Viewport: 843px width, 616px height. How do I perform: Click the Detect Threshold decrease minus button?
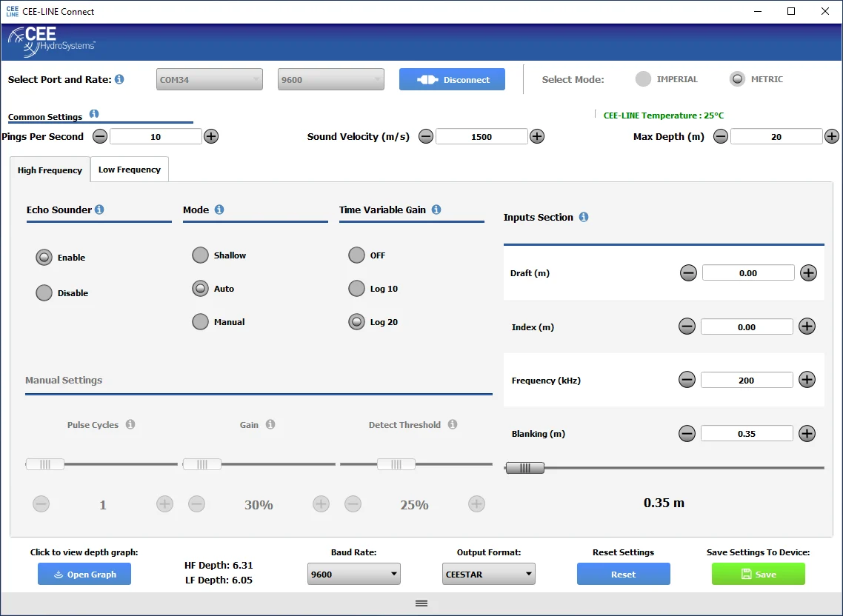click(353, 504)
